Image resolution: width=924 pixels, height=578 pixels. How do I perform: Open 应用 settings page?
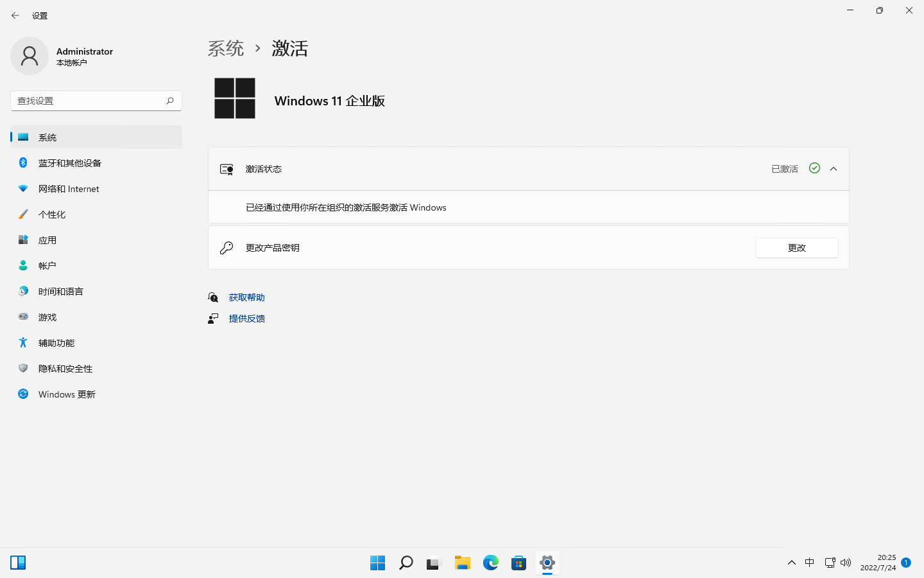(x=96, y=240)
